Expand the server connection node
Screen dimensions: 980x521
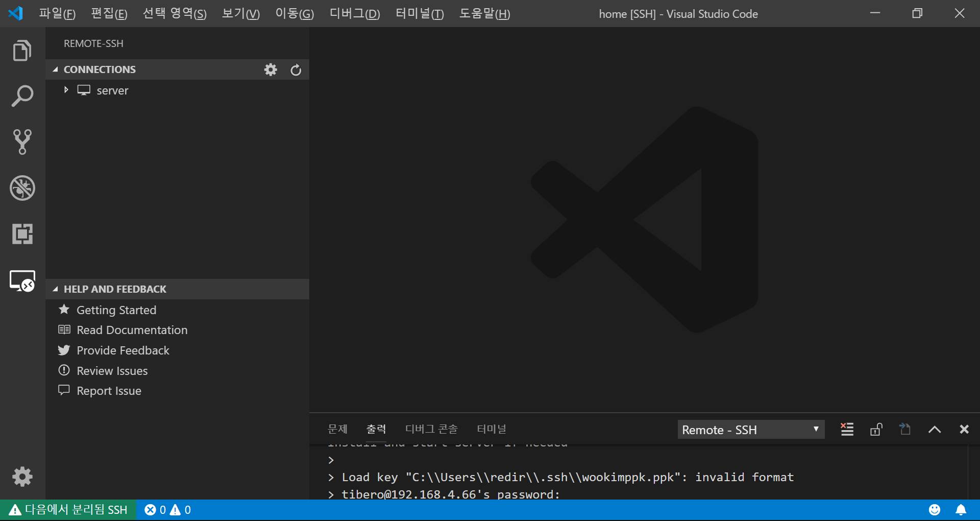(66, 90)
